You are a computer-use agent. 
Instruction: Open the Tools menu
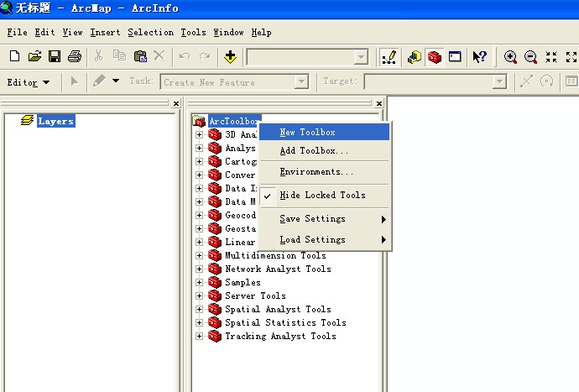pyautogui.click(x=193, y=33)
